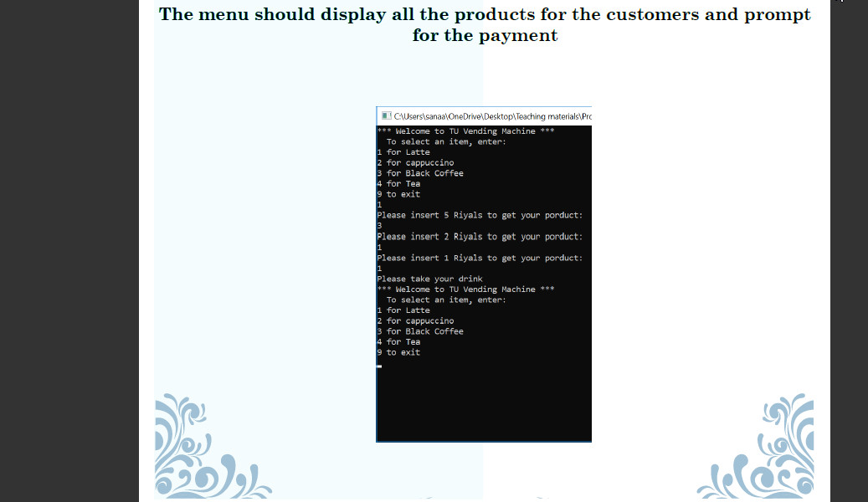Click the 'Please take your drink' message
Image resolution: width=868 pixels, height=502 pixels.
coord(429,279)
